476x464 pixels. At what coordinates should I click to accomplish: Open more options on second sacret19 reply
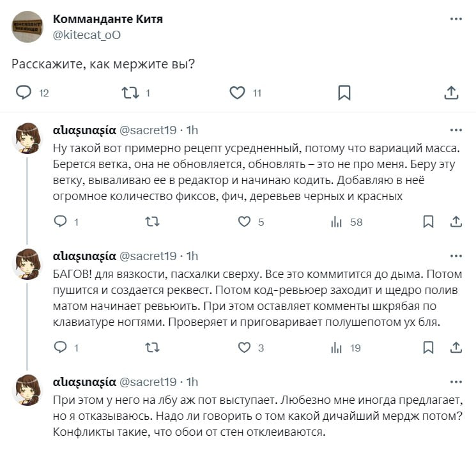(456, 256)
